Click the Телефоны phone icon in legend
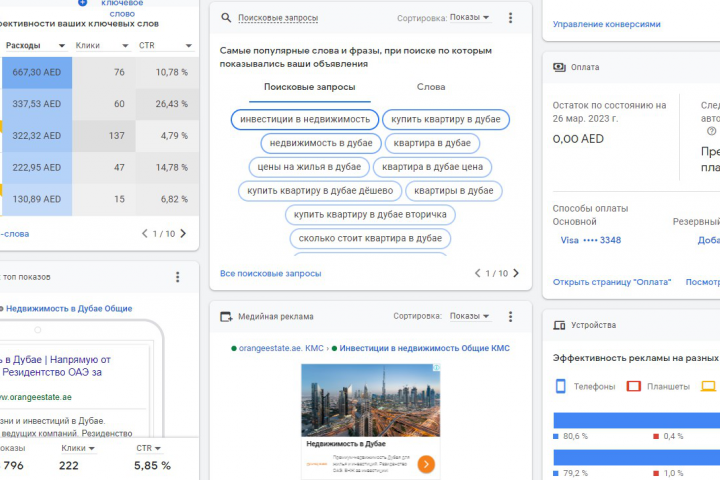 (x=561, y=386)
